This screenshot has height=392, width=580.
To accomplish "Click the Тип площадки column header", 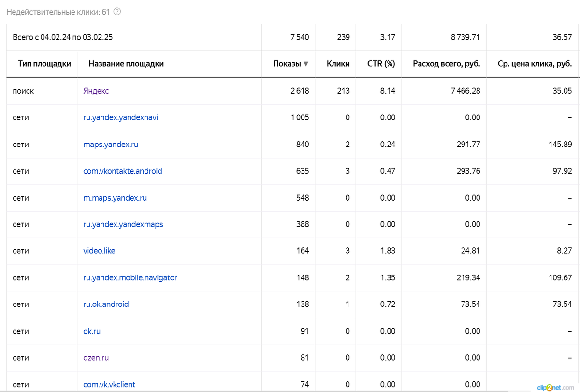I will point(44,64).
